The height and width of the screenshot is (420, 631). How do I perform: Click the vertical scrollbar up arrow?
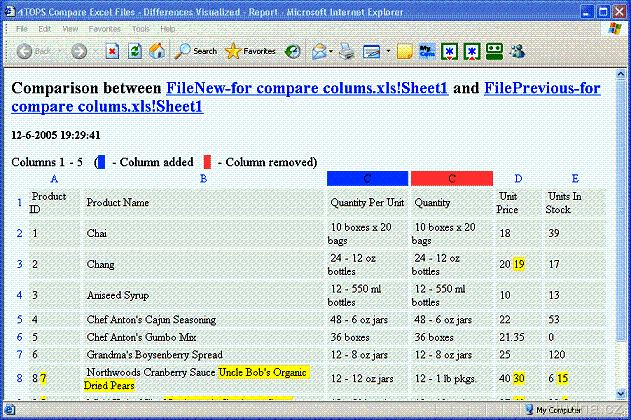[621, 74]
